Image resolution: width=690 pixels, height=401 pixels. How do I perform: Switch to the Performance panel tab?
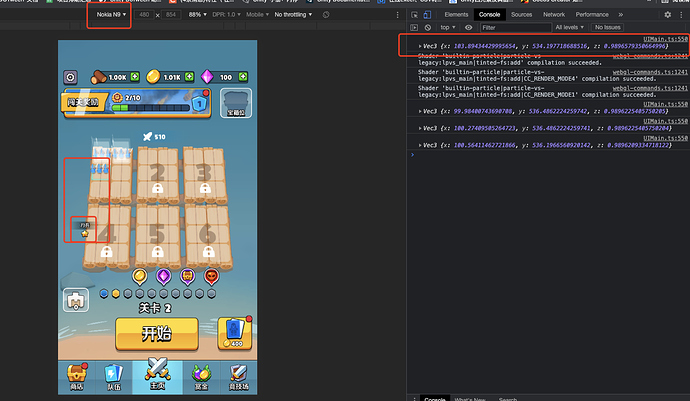click(592, 15)
